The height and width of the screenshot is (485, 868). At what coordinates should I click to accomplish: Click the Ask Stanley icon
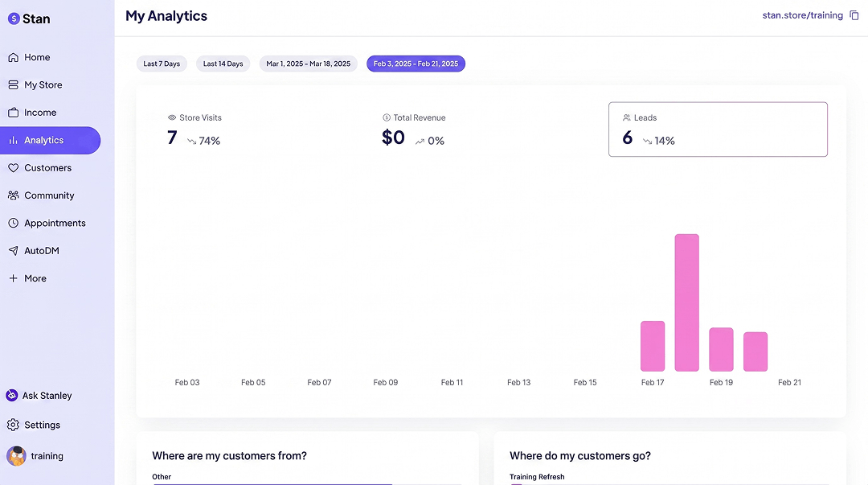coord(11,395)
